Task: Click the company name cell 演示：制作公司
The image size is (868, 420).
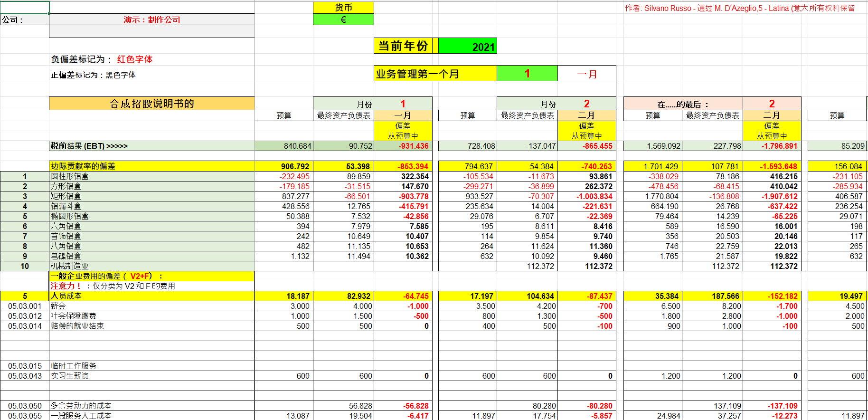Action: pos(152,19)
